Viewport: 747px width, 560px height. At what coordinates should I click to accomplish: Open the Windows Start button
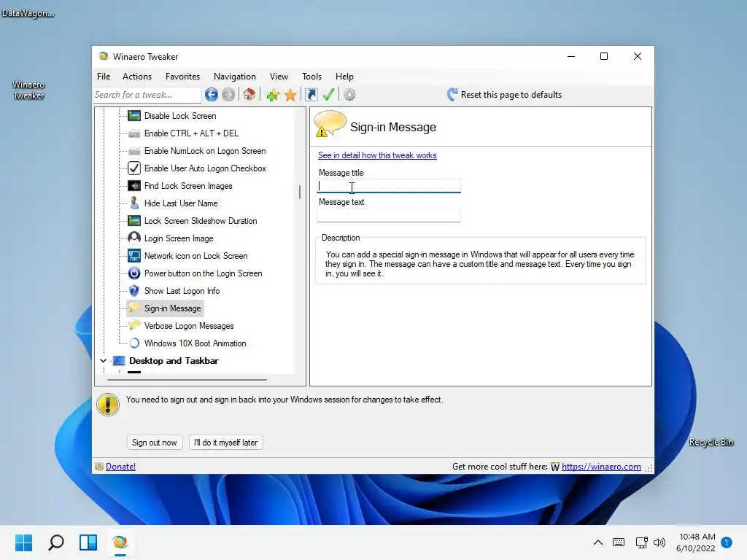(x=23, y=542)
